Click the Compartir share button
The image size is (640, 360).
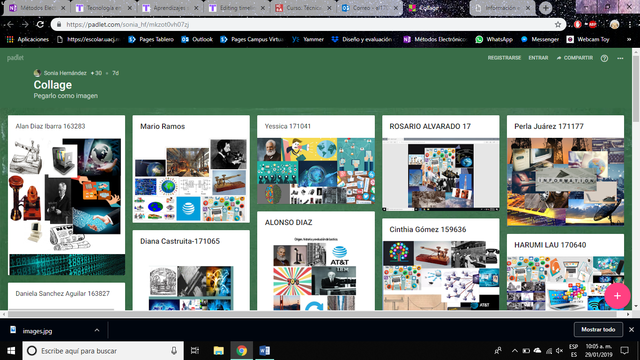(x=575, y=58)
